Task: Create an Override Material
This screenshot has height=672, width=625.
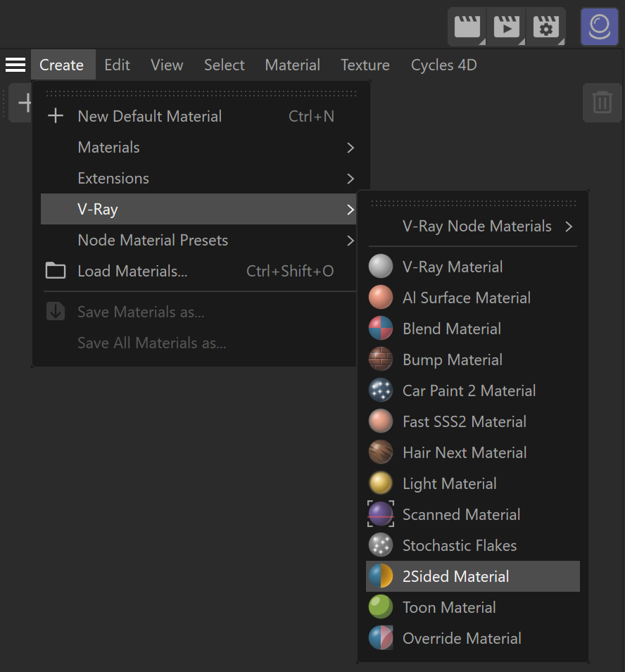Action: (473, 638)
